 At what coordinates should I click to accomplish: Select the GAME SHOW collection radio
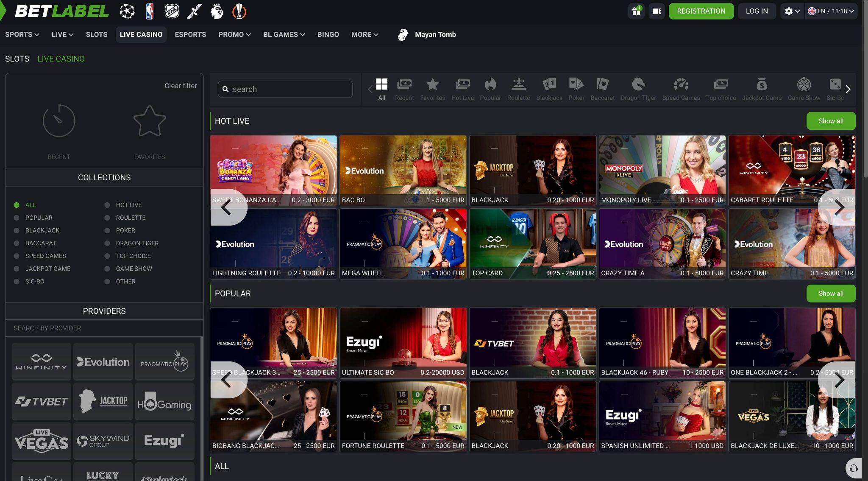tap(107, 268)
